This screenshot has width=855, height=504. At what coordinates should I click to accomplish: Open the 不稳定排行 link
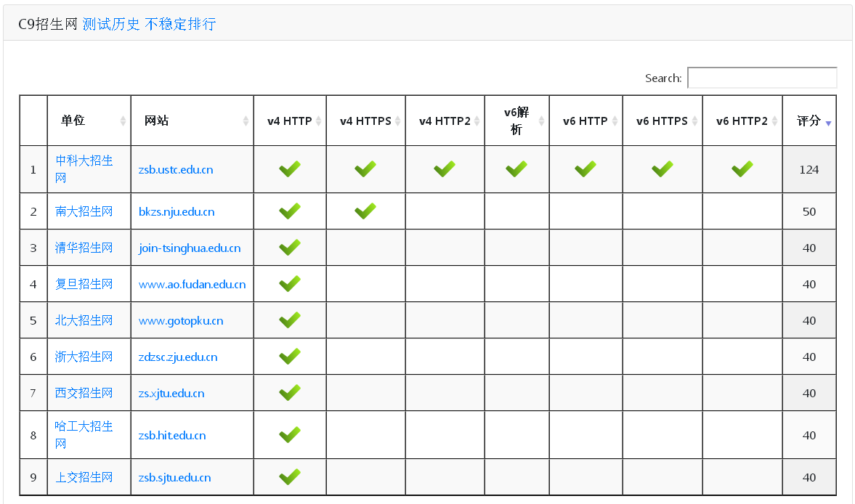pyautogui.click(x=180, y=24)
